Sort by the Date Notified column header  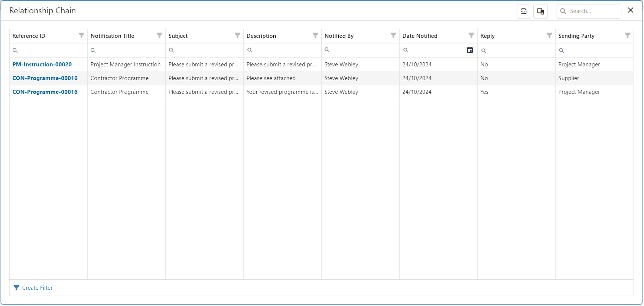[x=420, y=36]
